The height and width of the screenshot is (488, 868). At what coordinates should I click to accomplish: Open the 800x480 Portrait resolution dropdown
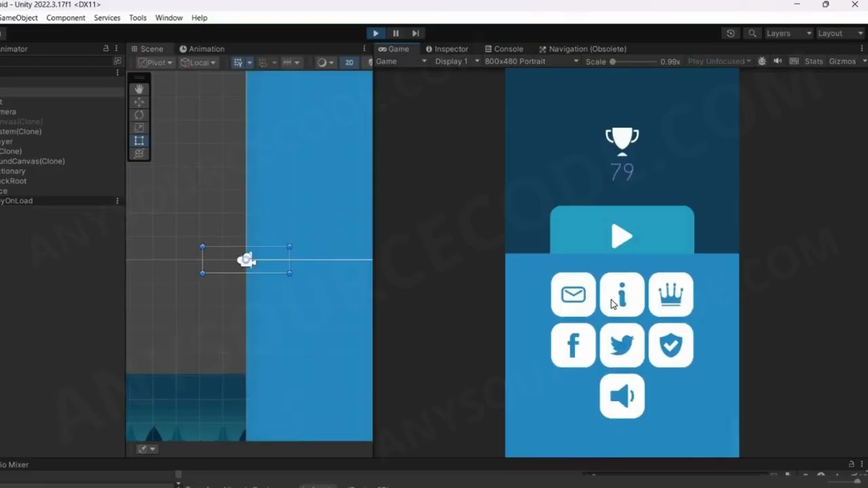532,61
